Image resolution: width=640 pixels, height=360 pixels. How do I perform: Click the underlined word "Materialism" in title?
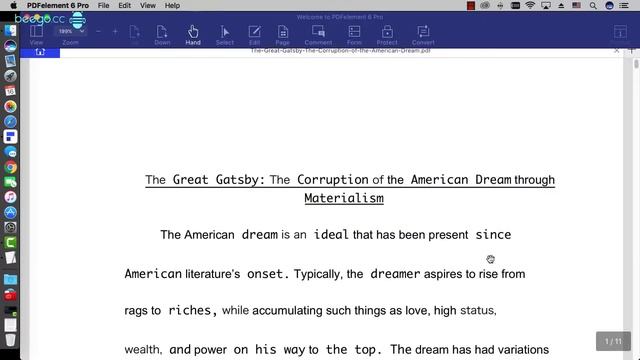344,198
